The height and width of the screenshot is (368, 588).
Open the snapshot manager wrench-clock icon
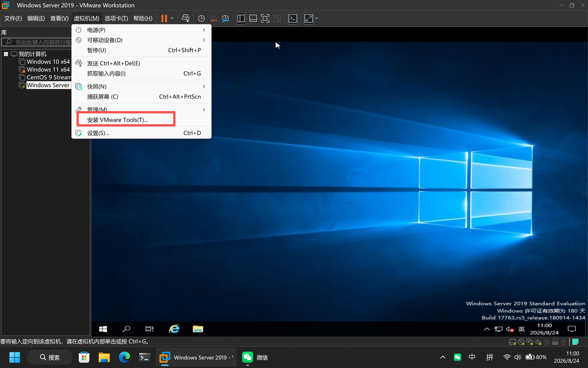(x=226, y=18)
